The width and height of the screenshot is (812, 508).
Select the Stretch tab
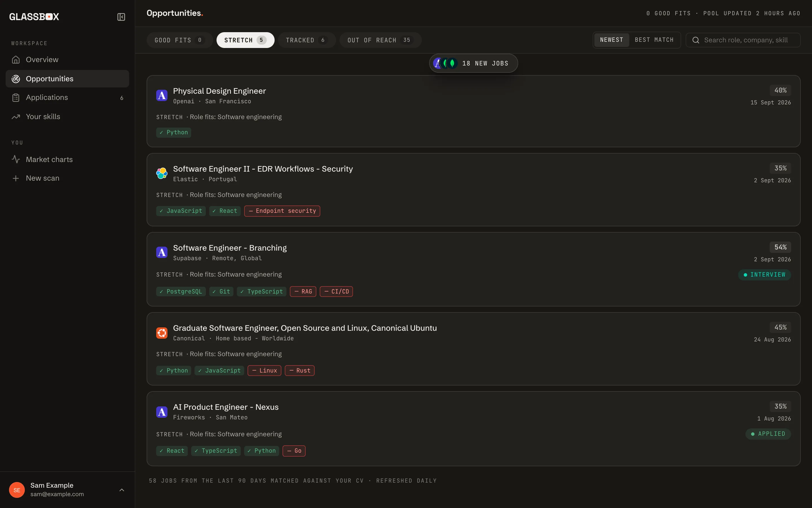tap(245, 40)
